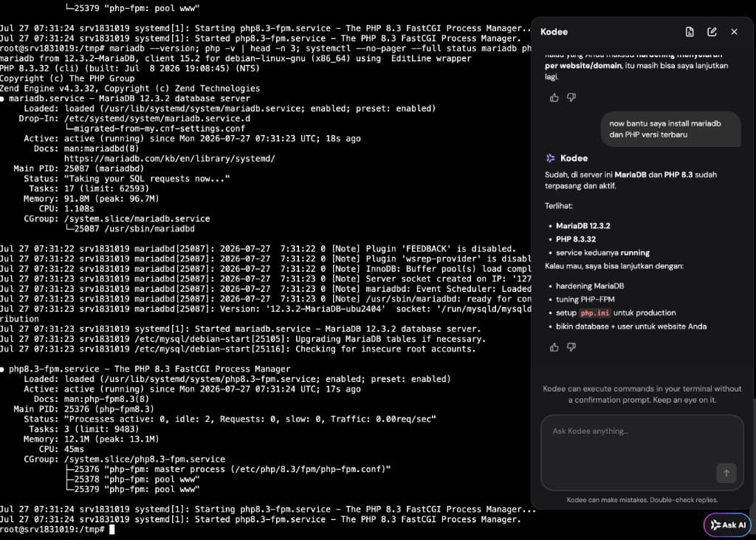The image size is (756, 540).
Task: Click the Kodee sparkle logo beside reply name
Action: coord(550,158)
